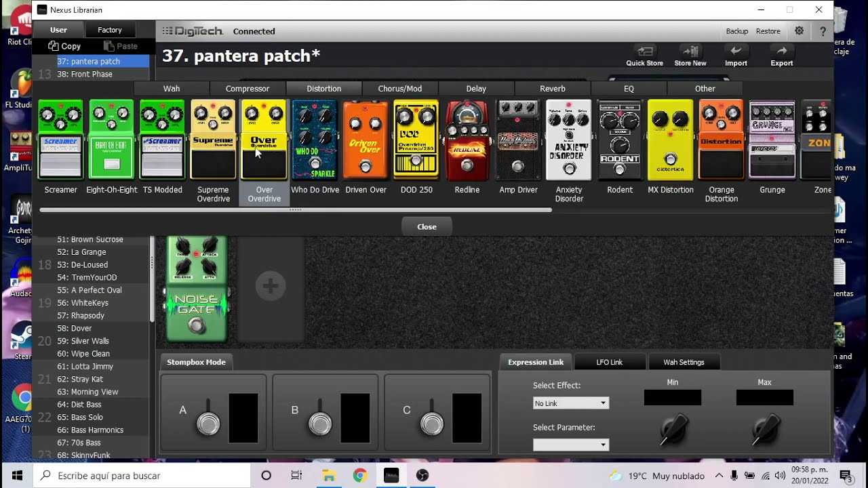868x488 pixels.
Task: Open the Chorus/Mod effects tab
Action: pos(400,88)
